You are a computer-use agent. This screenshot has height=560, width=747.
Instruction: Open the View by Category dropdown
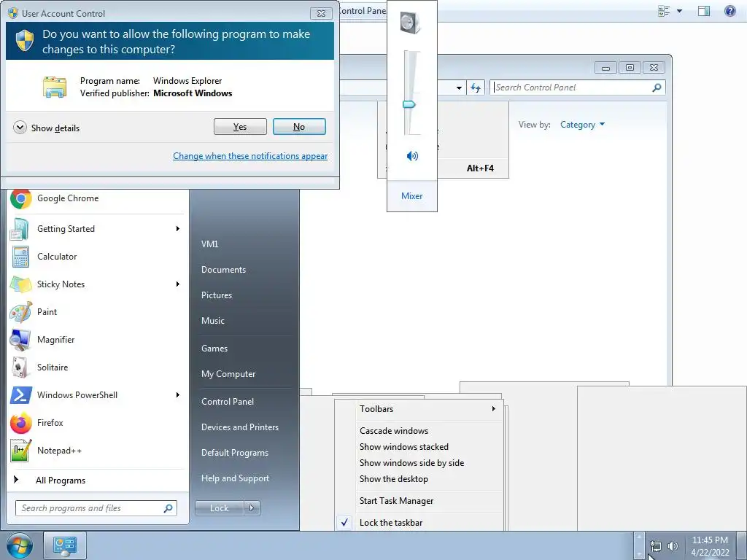coord(582,125)
